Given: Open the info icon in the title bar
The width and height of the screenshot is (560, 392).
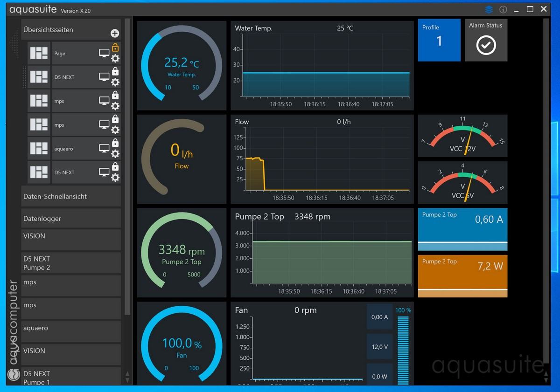Looking at the screenshot, I should coord(503,9).
